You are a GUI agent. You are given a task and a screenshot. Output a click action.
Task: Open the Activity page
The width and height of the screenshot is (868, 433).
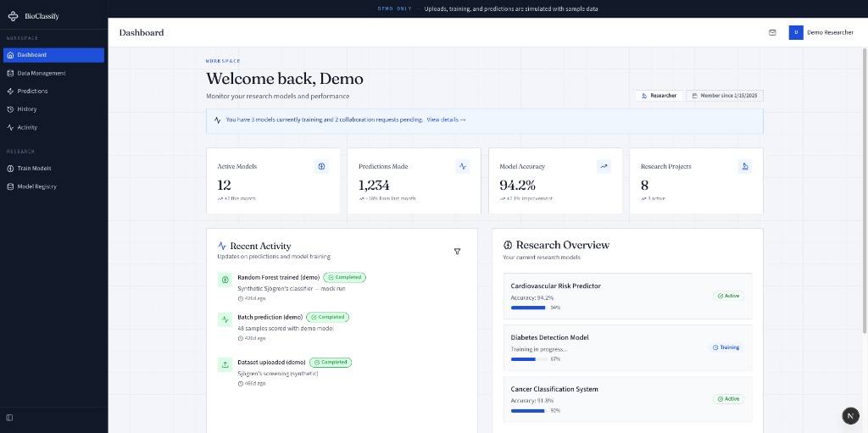pyautogui.click(x=53, y=127)
